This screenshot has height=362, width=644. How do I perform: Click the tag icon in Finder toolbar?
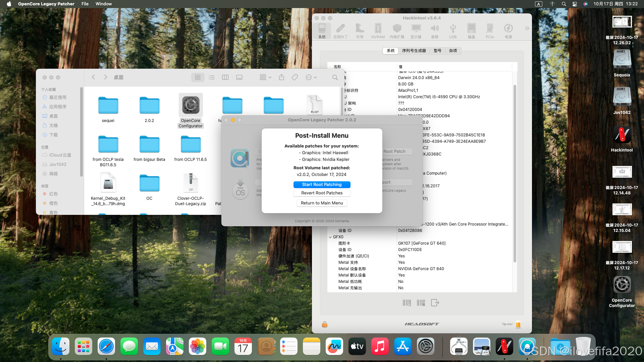[294, 77]
